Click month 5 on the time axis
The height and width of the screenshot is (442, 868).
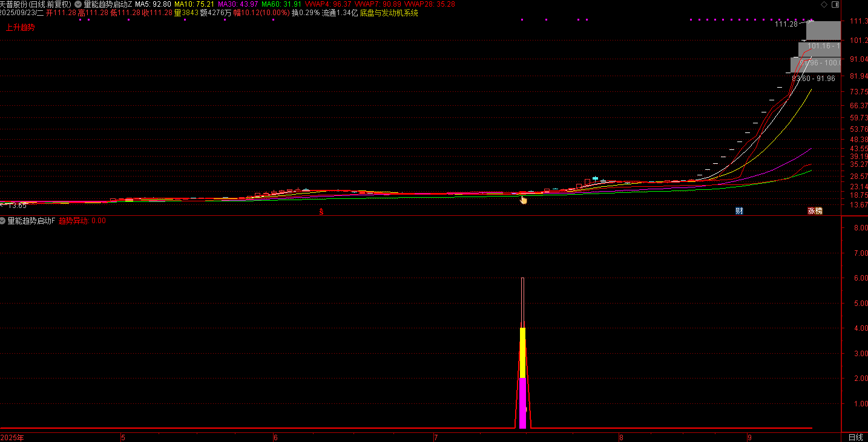point(123,437)
